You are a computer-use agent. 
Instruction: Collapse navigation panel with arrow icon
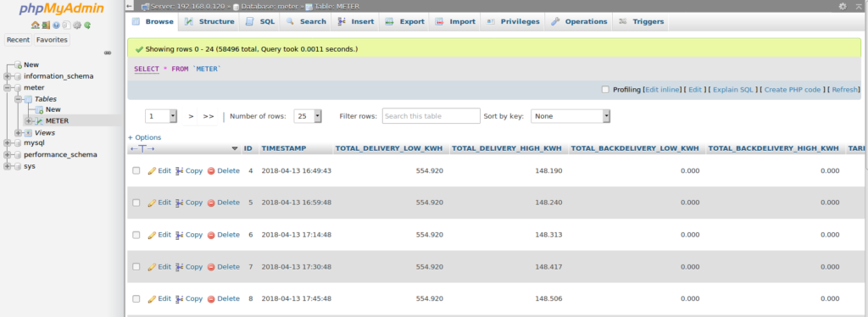(129, 6)
